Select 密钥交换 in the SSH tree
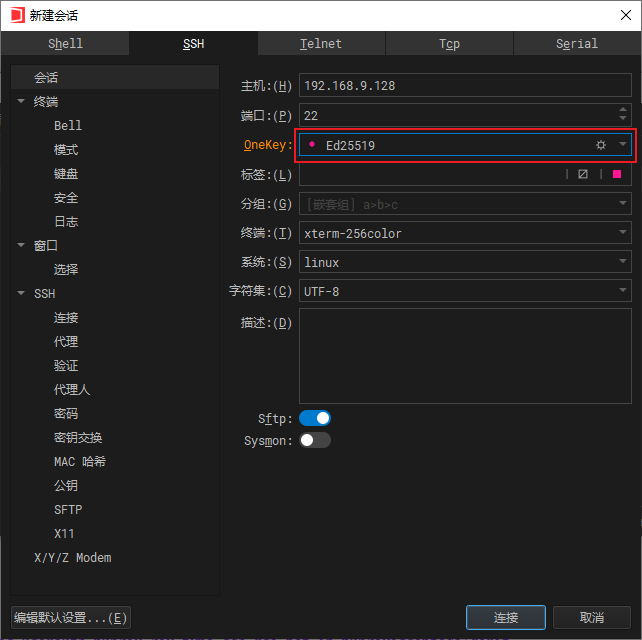 tap(78, 437)
